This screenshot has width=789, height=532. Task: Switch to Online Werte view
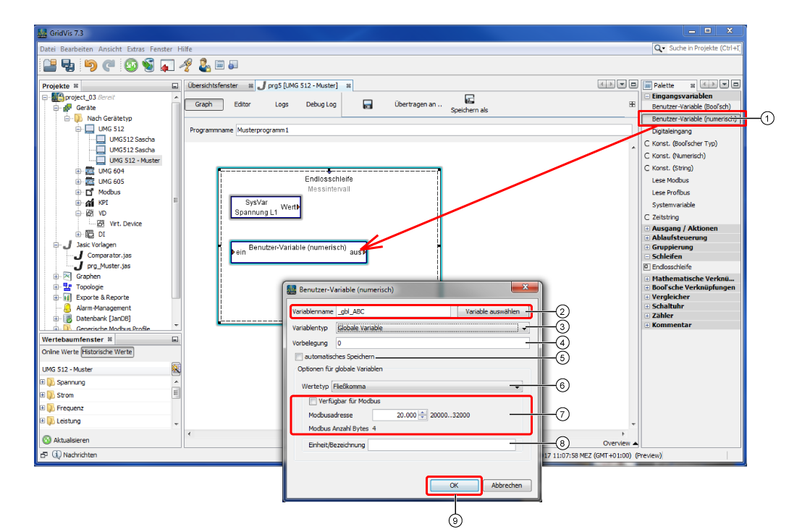[x=60, y=352]
